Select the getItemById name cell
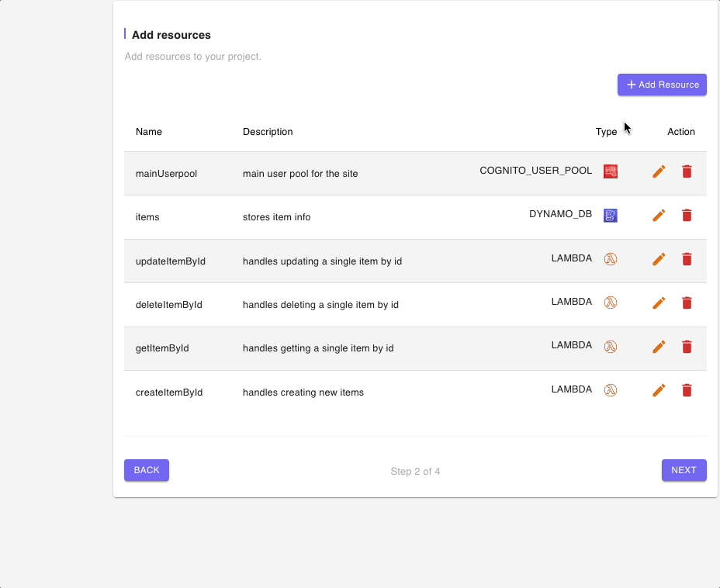 [162, 348]
